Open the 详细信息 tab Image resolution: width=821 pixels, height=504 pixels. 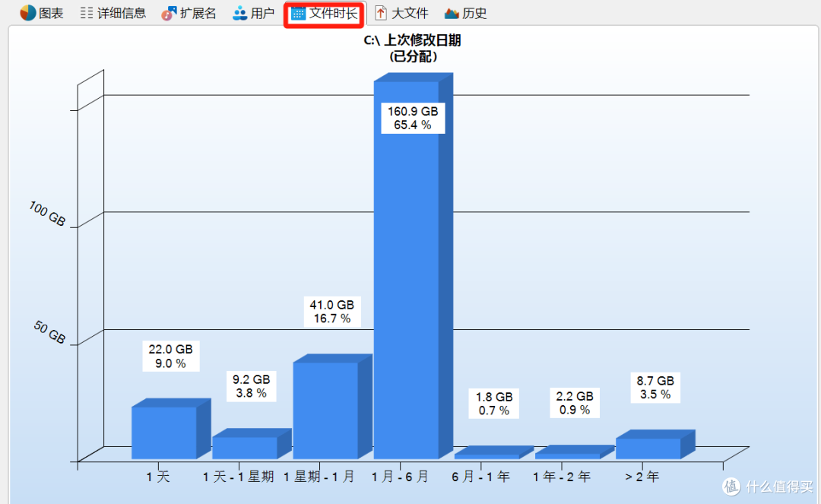click(x=113, y=13)
